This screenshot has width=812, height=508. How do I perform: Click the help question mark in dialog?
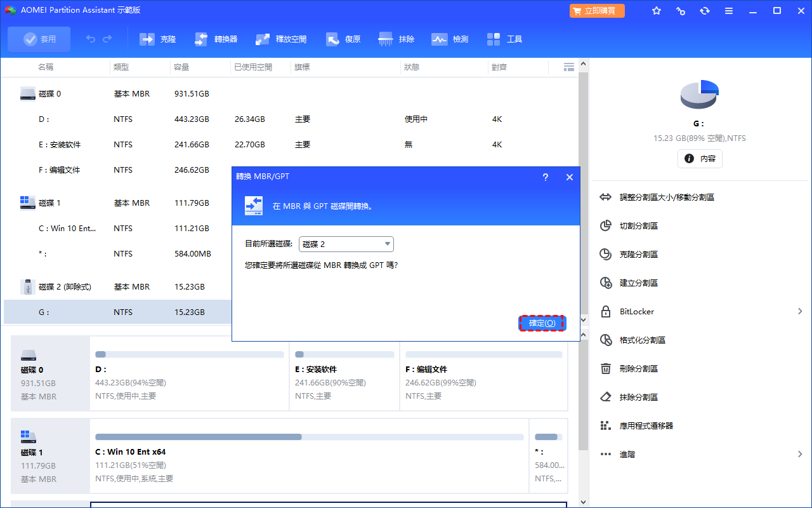click(546, 178)
